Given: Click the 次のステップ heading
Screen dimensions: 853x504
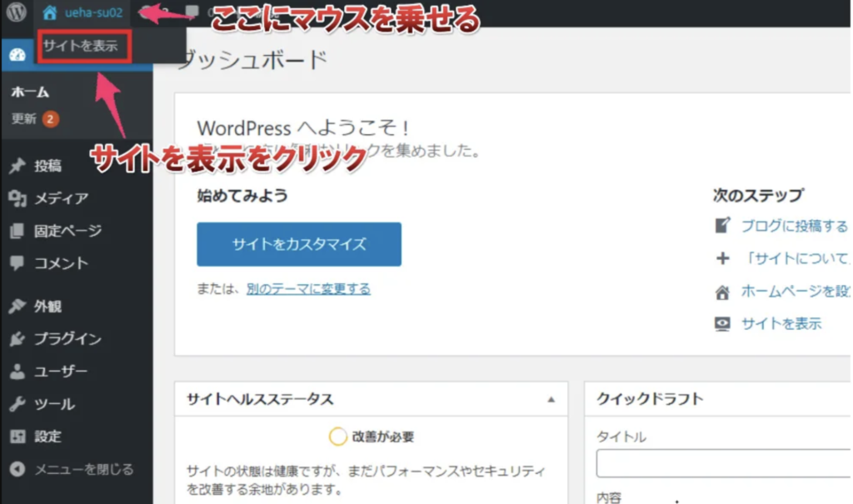Looking at the screenshot, I should (x=758, y=196).
